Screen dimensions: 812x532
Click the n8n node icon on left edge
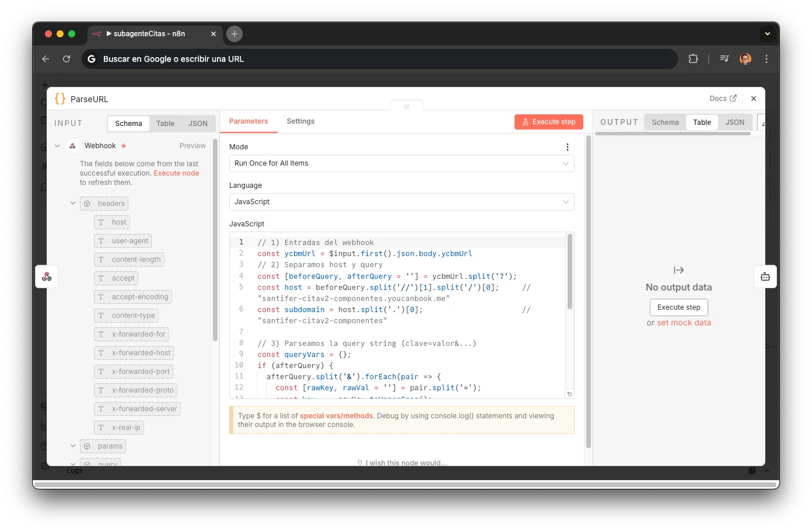[46, 276]
